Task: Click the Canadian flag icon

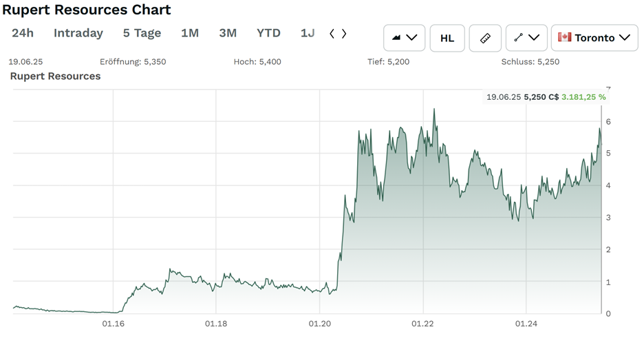Action: click(565, 37)
